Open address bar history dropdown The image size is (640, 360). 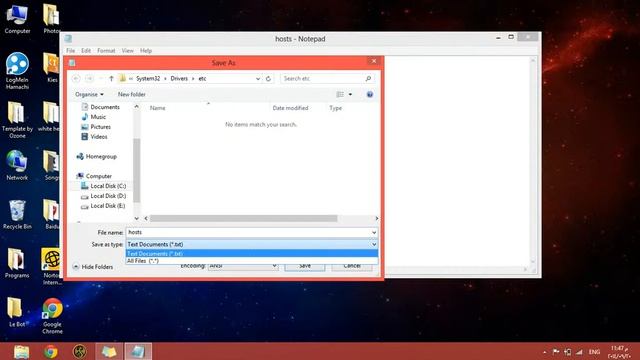click(x=258, y=78)
